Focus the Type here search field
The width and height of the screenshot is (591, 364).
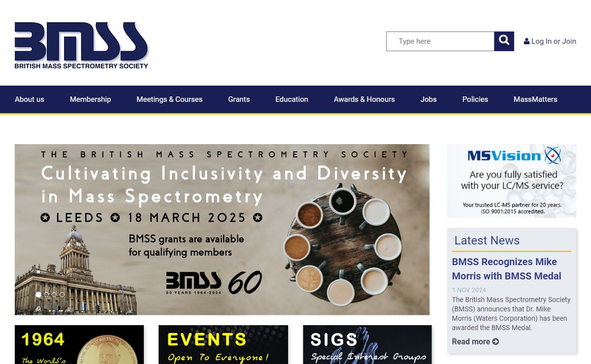(440, 41)
